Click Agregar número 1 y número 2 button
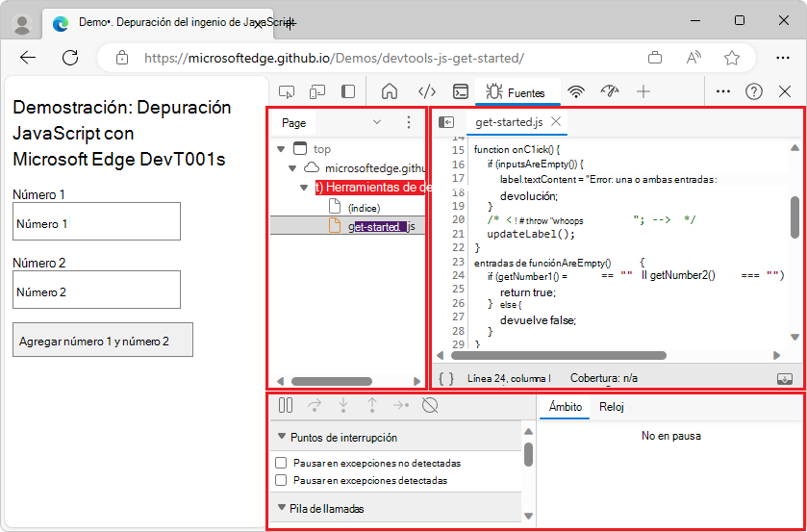Image resolution: width=807 pixels, height=532 pixels. click(x=103, y=340)
